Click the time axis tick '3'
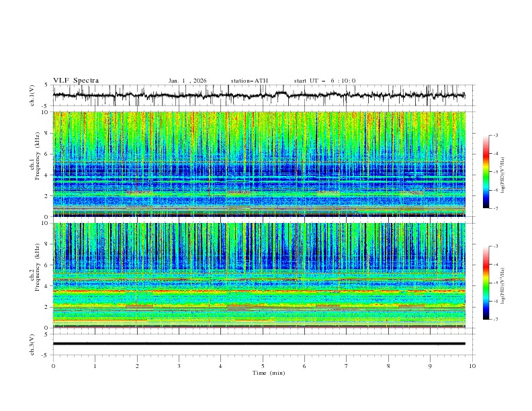Viewport: 532px width, 411px height. (179, 366)
